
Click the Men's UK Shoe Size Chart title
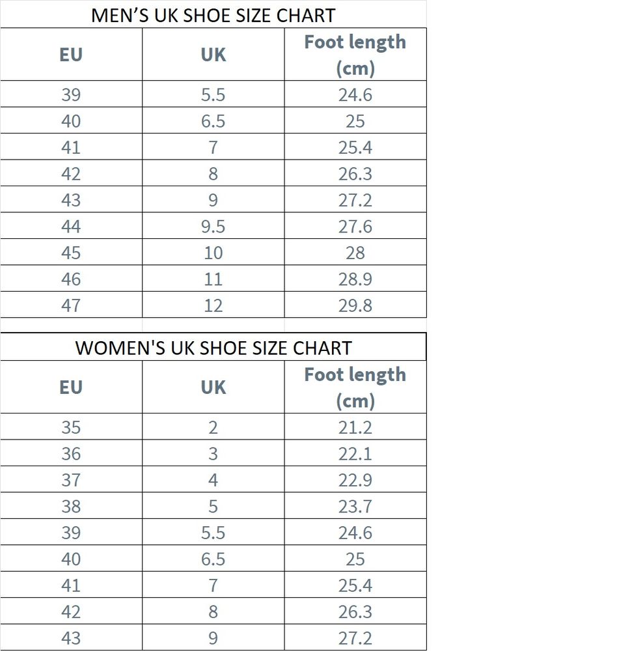coord(213,16)
